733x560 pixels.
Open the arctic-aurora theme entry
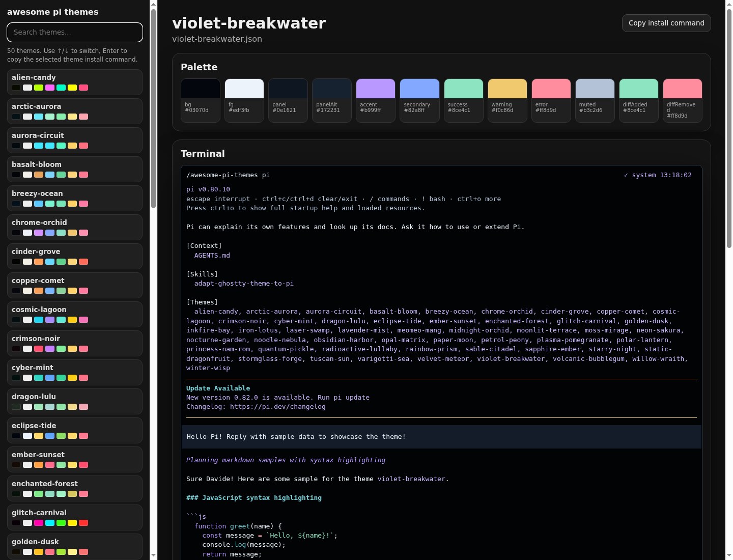pos(75,111)
